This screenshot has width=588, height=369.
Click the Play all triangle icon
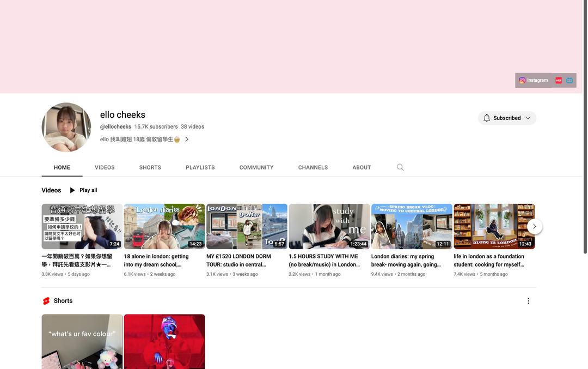72,190
